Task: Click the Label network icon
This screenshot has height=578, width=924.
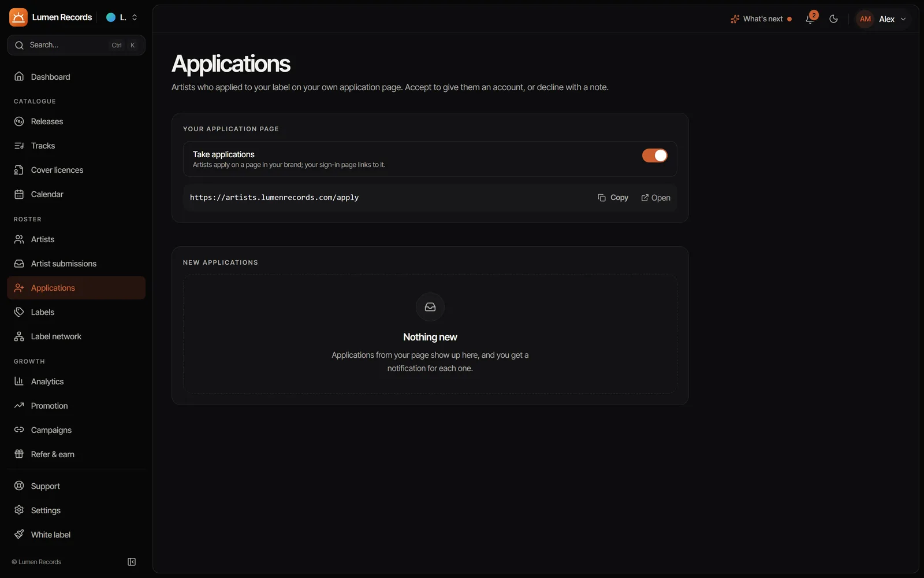Action: pyautogui.click(x=19, y=336)
